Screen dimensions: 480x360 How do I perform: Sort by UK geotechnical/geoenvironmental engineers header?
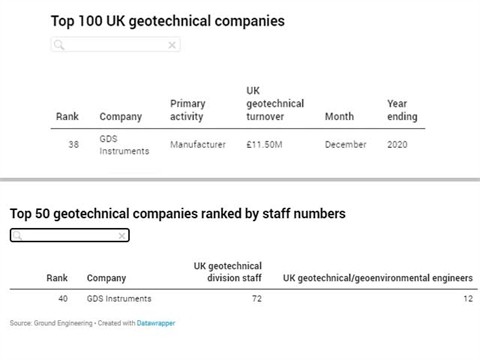378,278
